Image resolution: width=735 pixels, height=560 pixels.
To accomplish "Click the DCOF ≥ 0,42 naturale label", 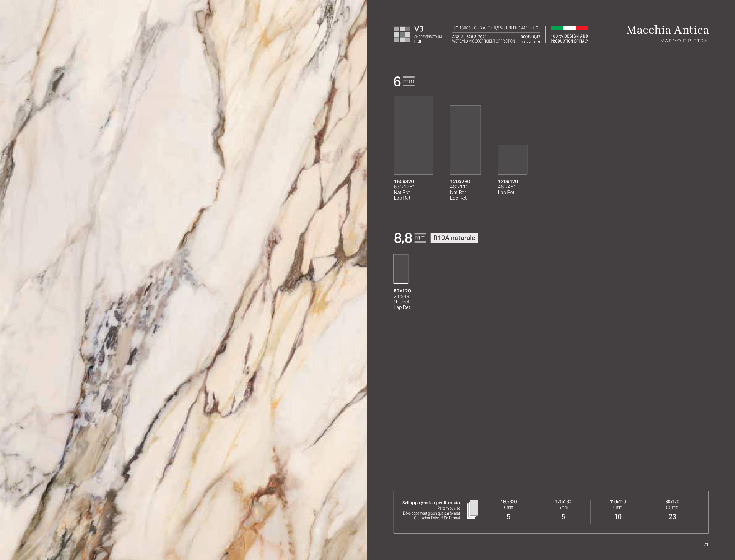I will [530, 39].
